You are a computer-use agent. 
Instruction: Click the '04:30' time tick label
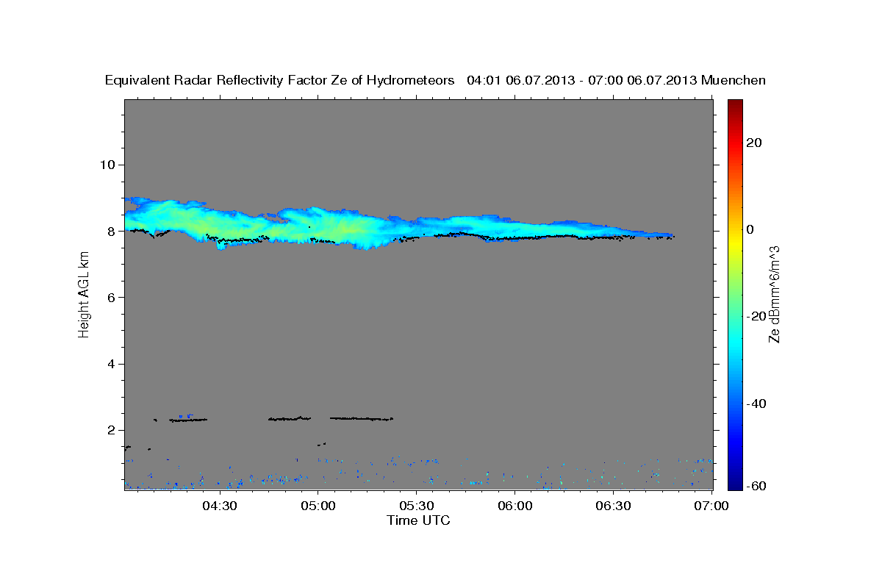(220, 506)
